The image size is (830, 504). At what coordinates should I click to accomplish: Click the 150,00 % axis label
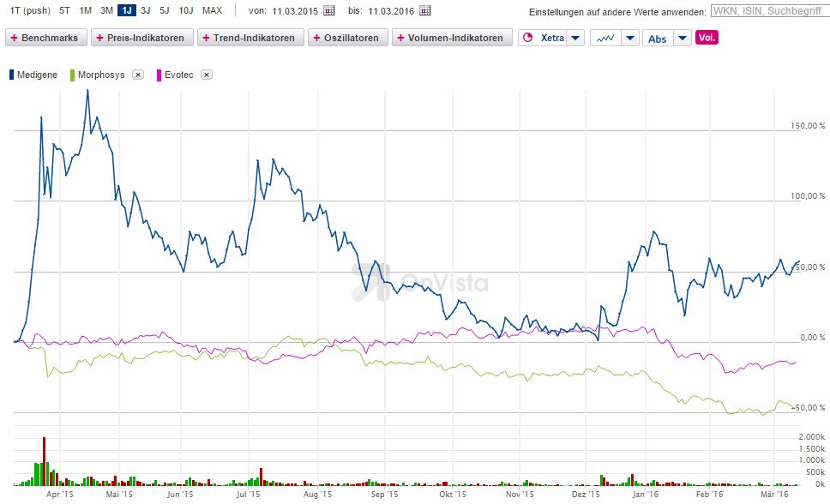click(808, 125)
